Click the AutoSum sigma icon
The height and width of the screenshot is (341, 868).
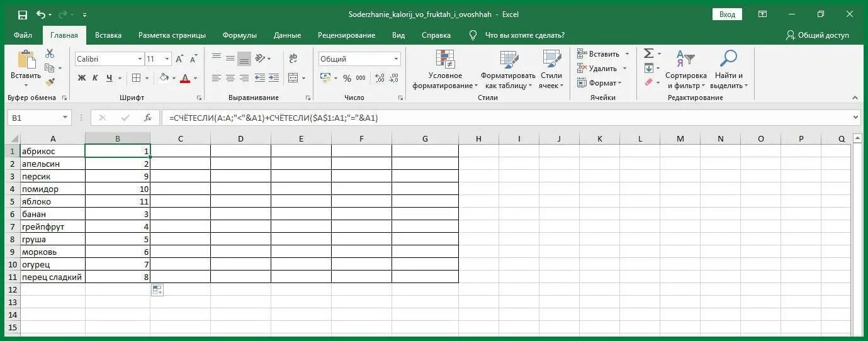(649, 53)
